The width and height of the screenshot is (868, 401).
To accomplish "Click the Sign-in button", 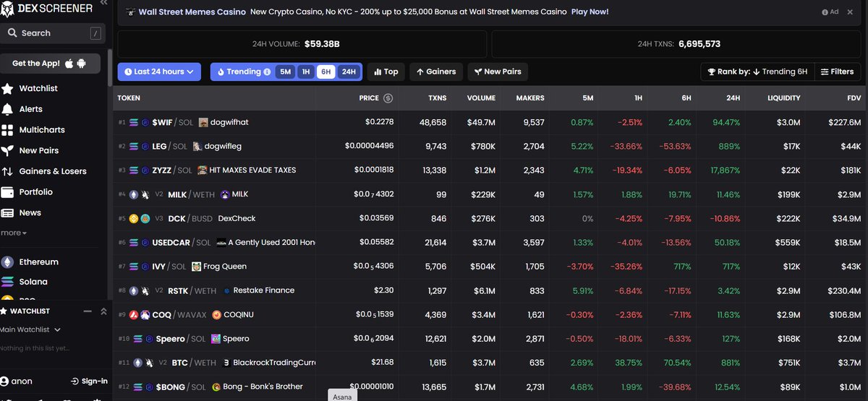I will tap(89, 381).
